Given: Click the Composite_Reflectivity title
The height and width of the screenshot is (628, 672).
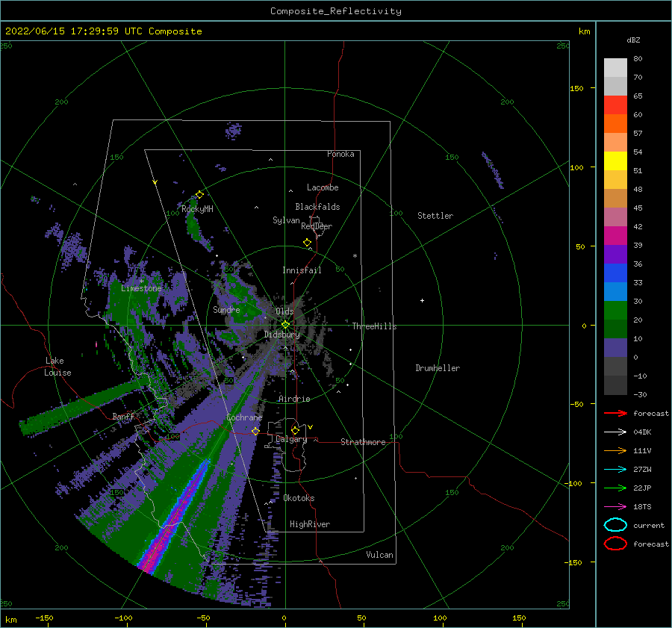Looking at the screenshot, I should 336,11.
